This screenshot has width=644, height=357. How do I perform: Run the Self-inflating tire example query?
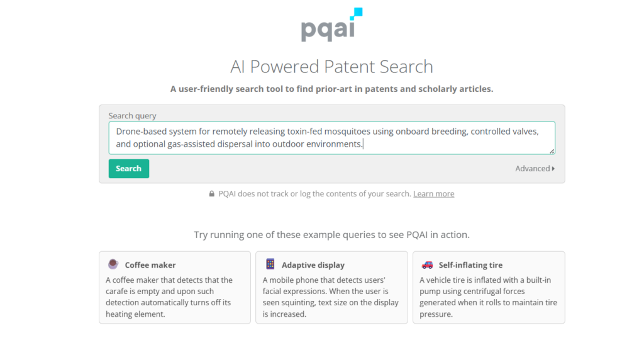pyautogui.click(x=489, y=288)
